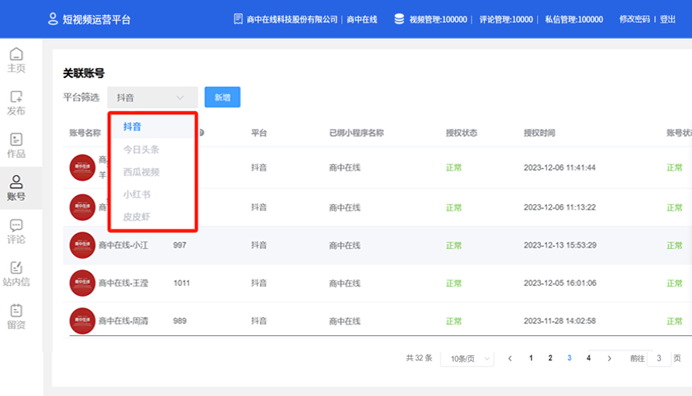Go to the 发布 publish sidebar icon
This screenshot has width=692, height=396.
coord(16,103)
